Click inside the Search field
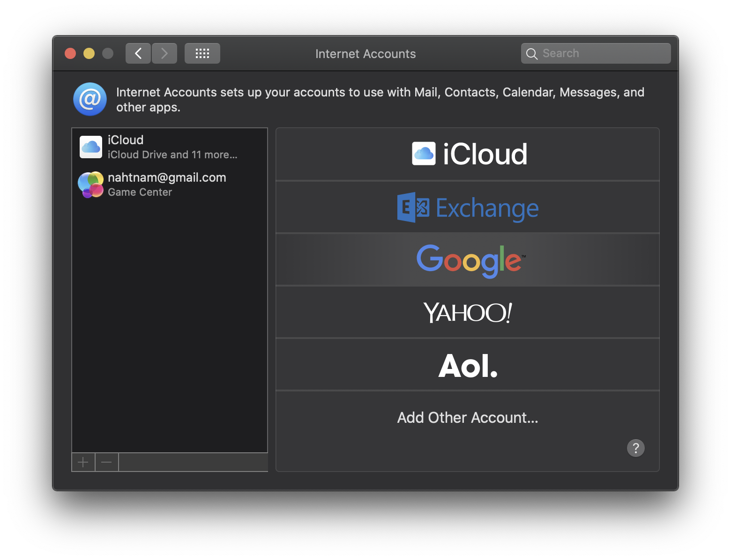 pos(595,53)
